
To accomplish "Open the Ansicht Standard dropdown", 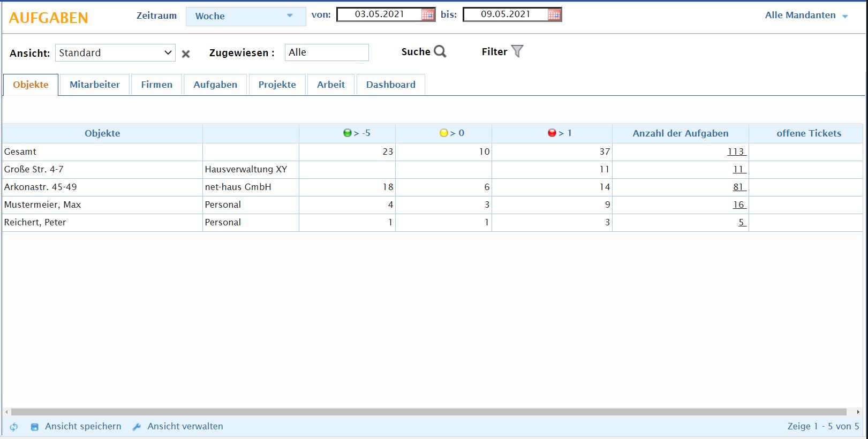I will [x=115, y=52].
